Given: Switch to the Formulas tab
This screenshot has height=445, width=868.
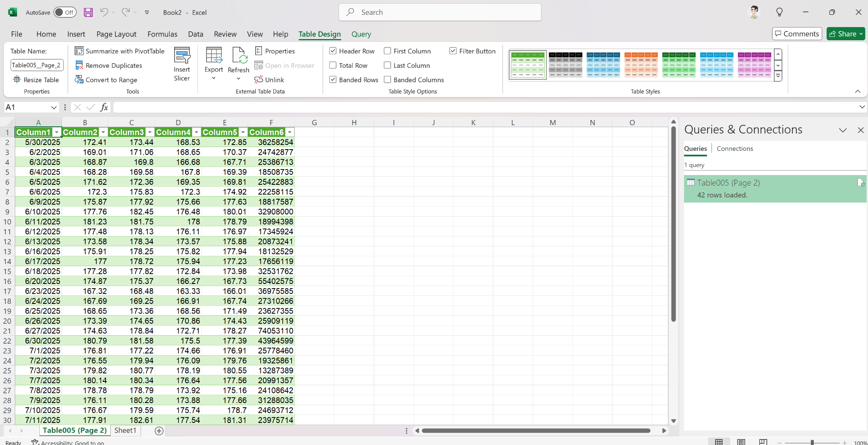Looking at the screenshot, I should click(x=162, y=34).
